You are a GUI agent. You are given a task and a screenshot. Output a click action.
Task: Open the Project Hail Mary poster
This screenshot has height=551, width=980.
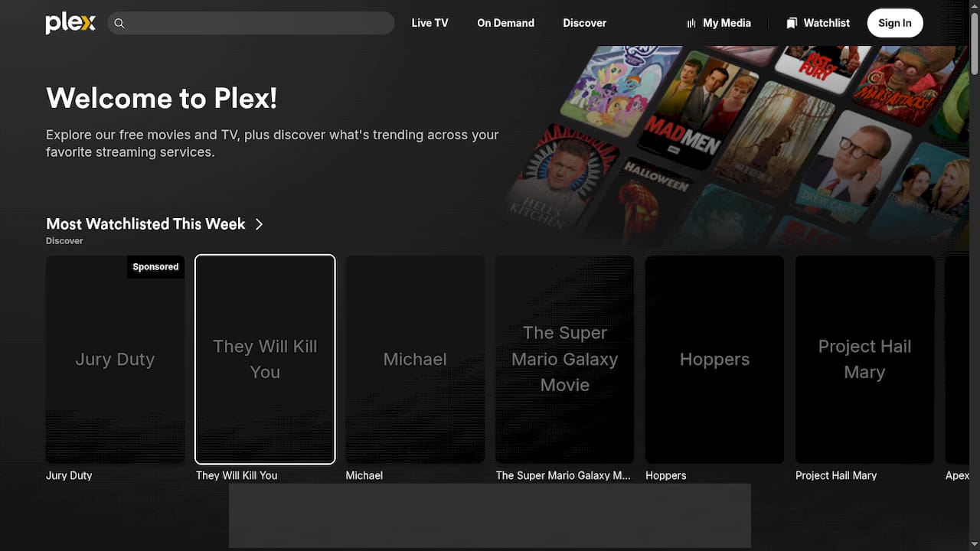pos(864,360)
